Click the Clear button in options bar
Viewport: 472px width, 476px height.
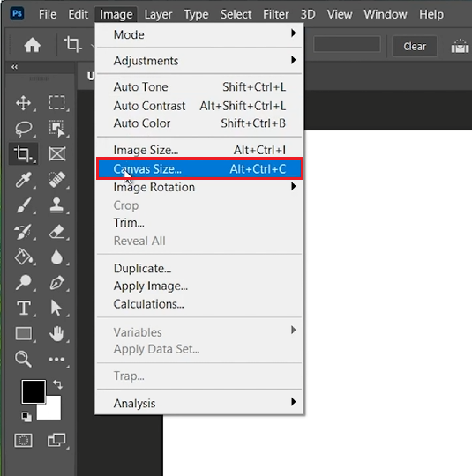[x=415, y=47]
